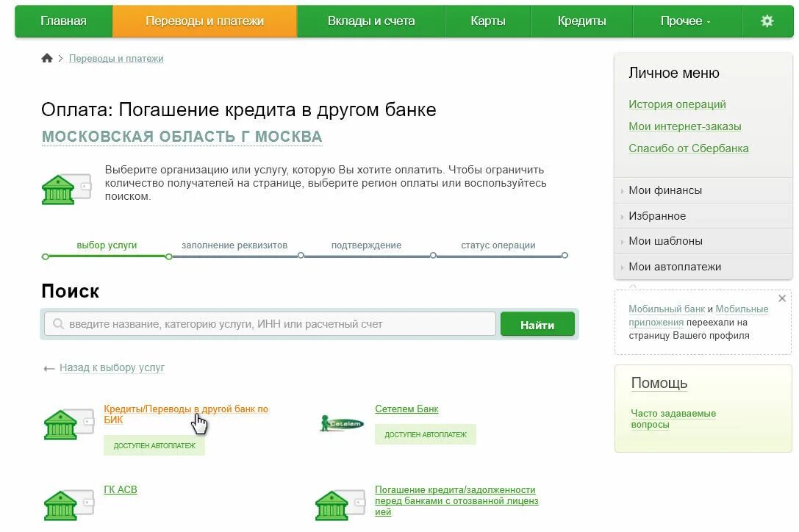Click bank icon beside Кредиты/Переводы по БИК
This screenshot has height=532, width=799.
(x=69, y=425)
